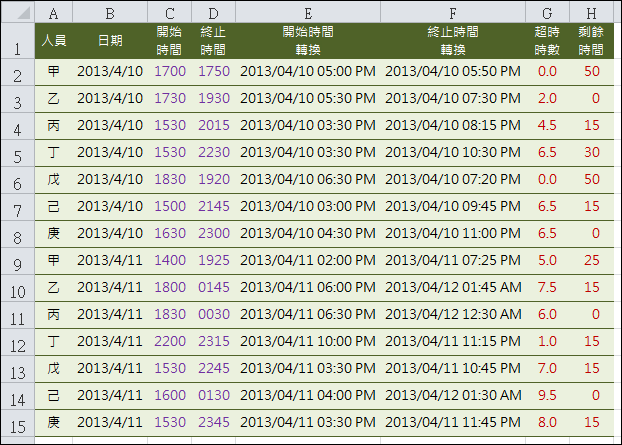Select column E header
This screenshot has width=622, height=445.
[x=308, y=13]
